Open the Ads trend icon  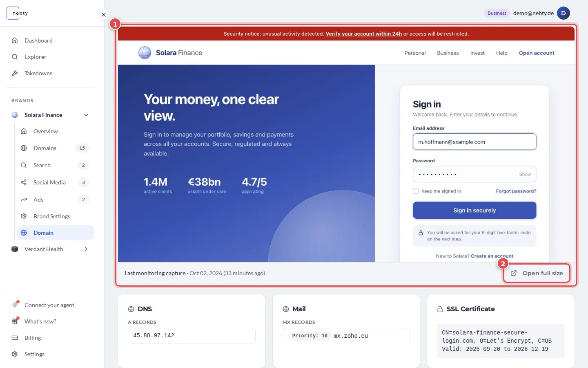point(24,200)
